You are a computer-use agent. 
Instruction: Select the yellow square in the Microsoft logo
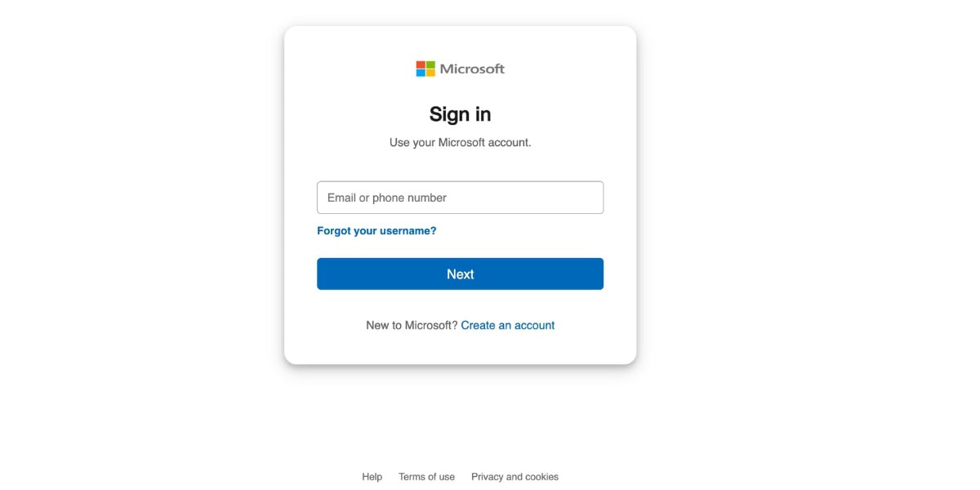[430, 73]
